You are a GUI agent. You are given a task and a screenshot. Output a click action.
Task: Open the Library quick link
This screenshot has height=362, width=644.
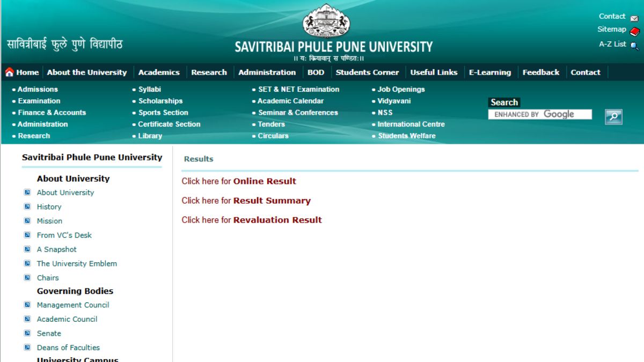pos(150,136)
